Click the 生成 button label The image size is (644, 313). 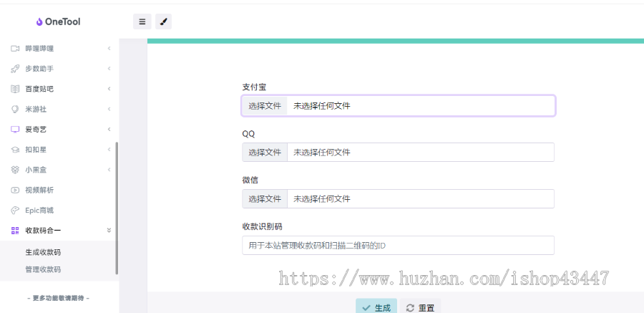(x=382, y=308)
